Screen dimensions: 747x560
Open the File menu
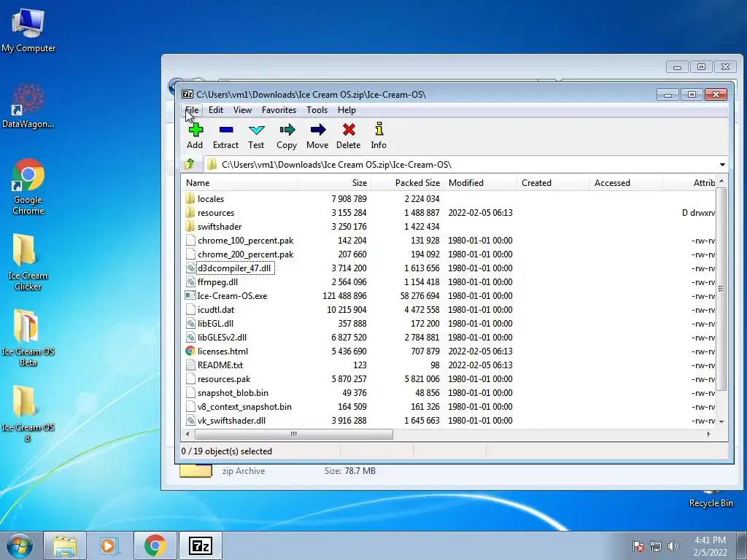192,110
